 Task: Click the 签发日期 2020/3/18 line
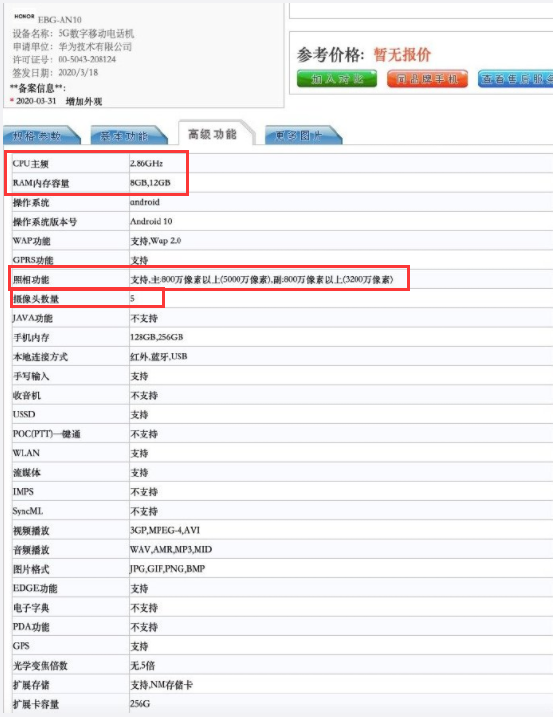coord(55,73)
